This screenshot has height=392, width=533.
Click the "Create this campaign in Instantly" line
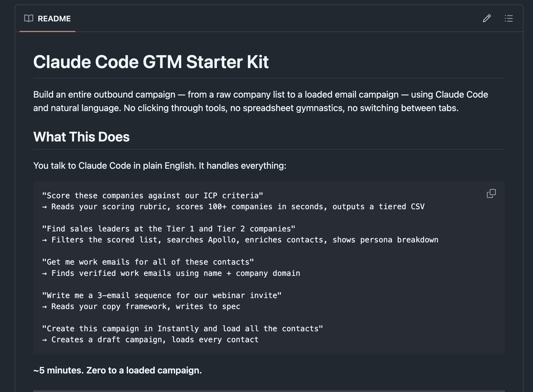183,328
